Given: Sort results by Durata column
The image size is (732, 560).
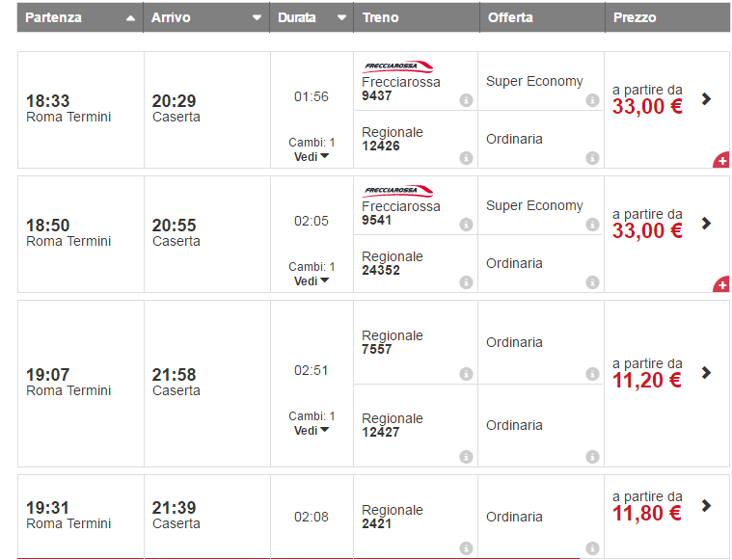Looking at the screenshot, I should point(312,17).
